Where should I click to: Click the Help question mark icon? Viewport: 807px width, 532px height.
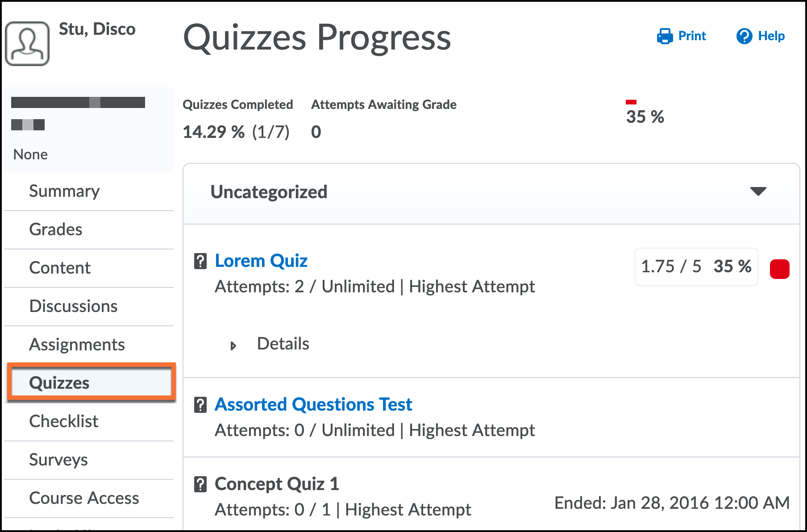pos(744,36)
